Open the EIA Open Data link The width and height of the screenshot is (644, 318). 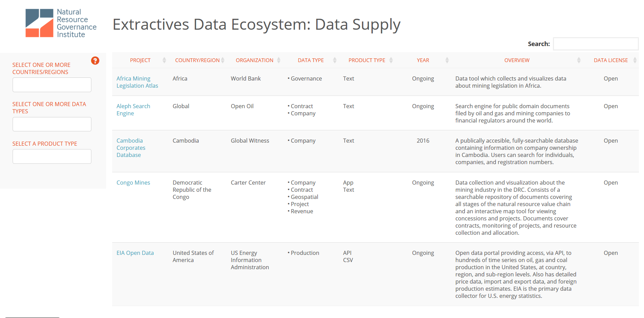pos(135,253)
